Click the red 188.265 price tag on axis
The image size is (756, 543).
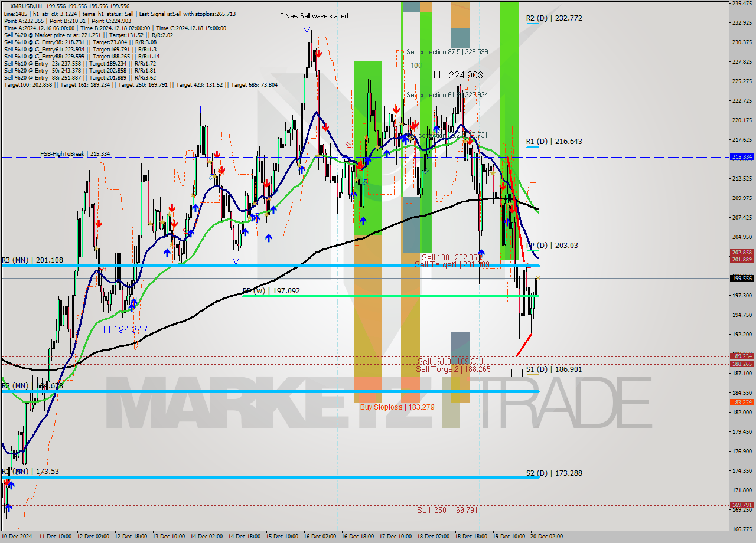[x=742, y=364]
